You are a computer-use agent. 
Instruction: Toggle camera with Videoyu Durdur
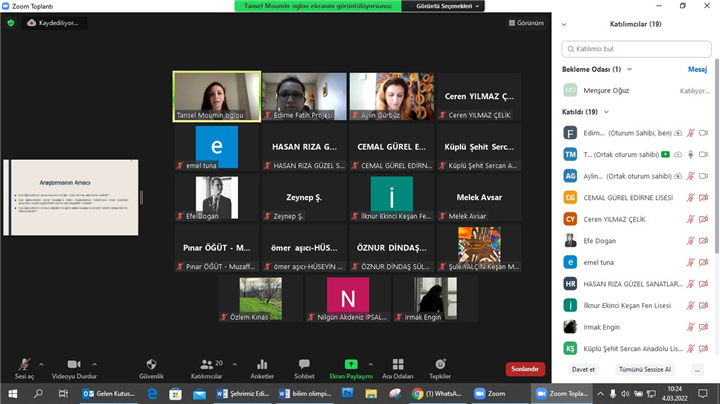[73, 365]
